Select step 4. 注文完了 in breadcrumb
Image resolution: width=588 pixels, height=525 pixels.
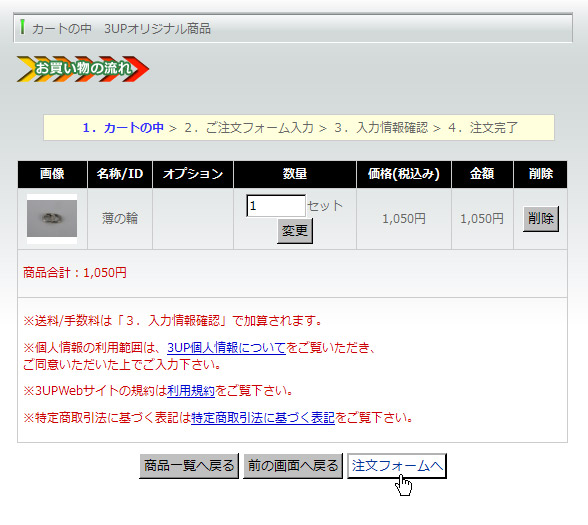pyautogui.click(x=483, y=128)
